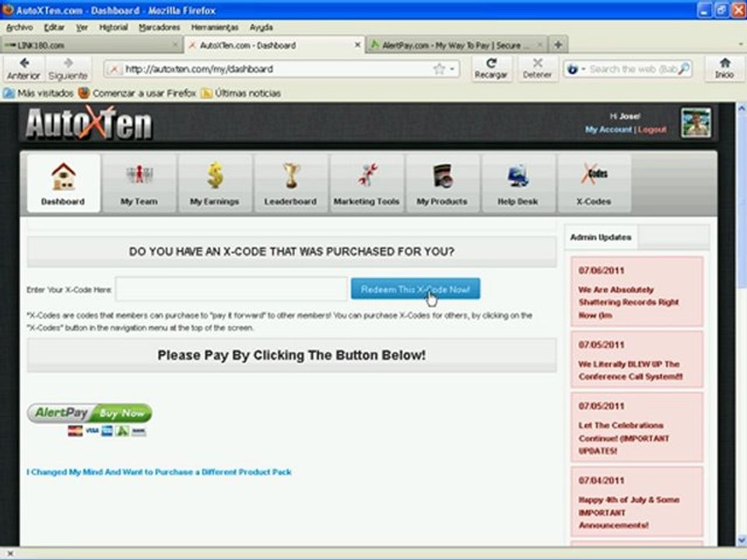Open the Marcadores menu
The image size is (747, 560).
coord(159,27)
